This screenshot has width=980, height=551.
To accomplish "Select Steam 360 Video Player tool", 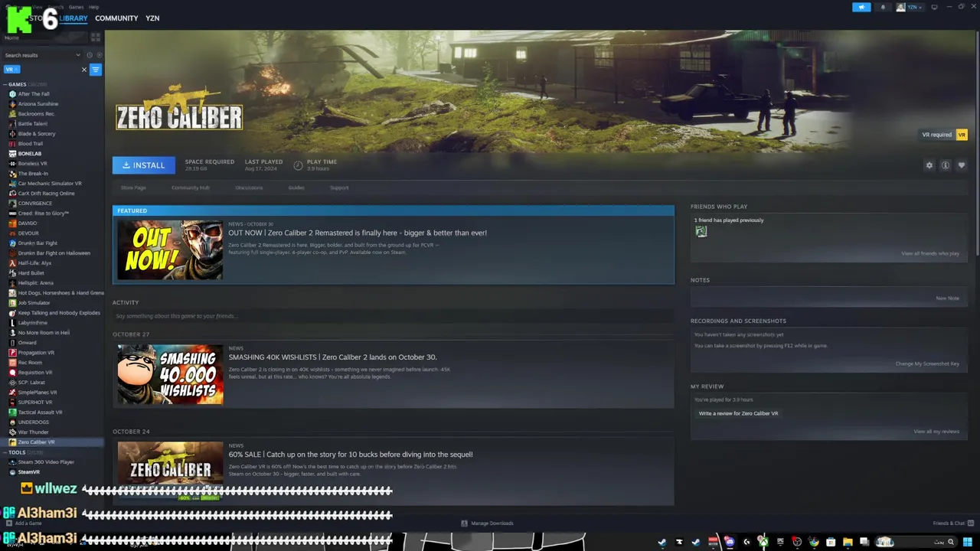I will click(46, 462).
